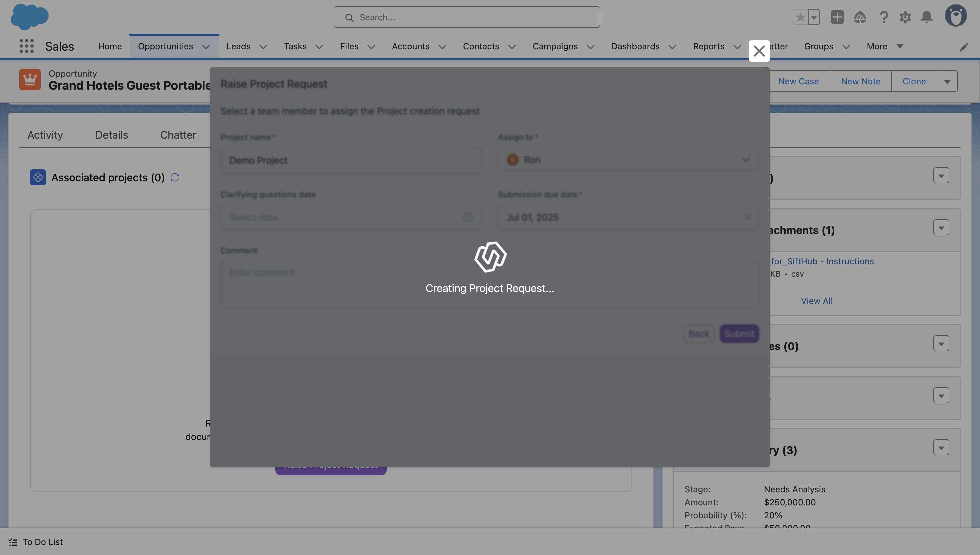Screen dimensions: 980x555
Task: Click the New Note button
Action: 860,81
